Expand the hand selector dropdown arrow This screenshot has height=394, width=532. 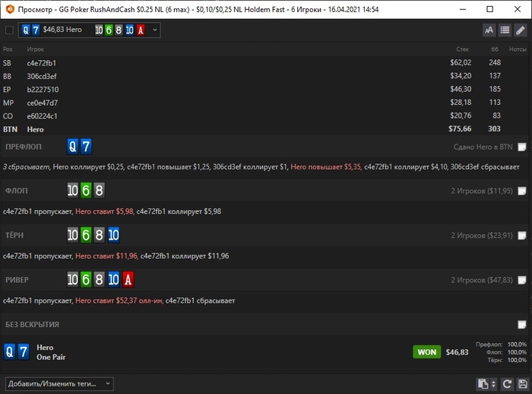coord(155,30)
